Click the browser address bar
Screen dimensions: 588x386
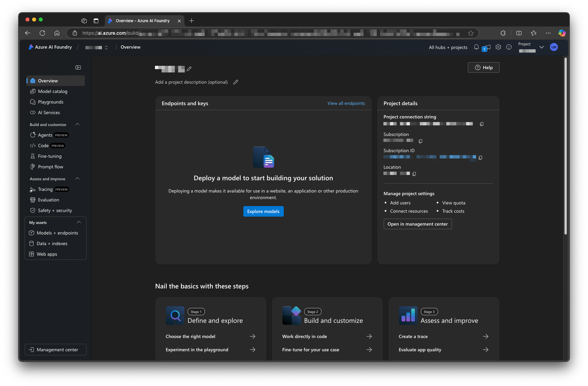click(272, 33)
